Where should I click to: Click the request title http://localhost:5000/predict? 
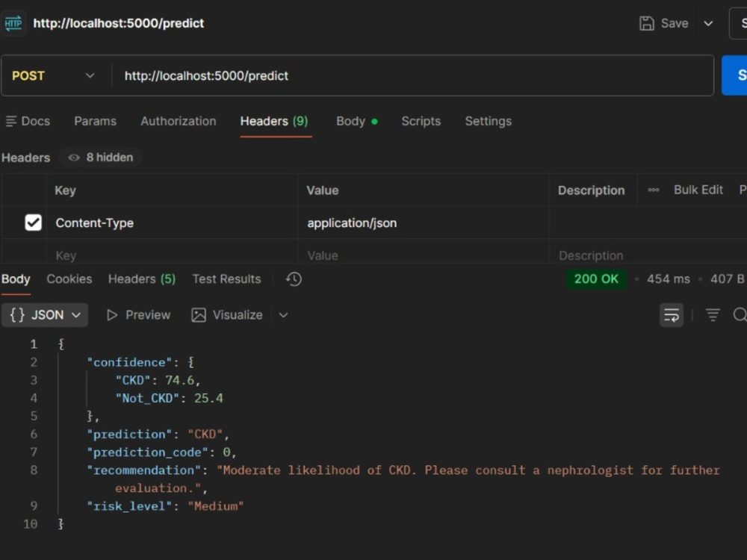click(119, 23)
